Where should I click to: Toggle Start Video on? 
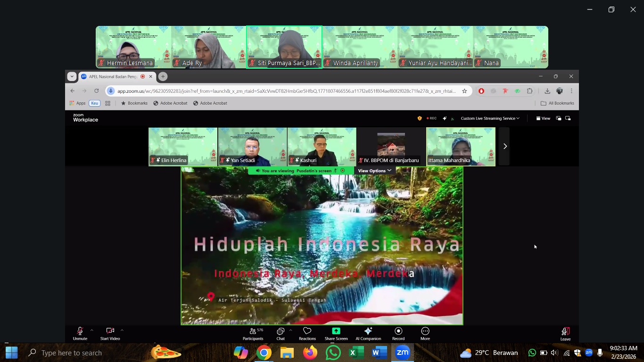110,333
